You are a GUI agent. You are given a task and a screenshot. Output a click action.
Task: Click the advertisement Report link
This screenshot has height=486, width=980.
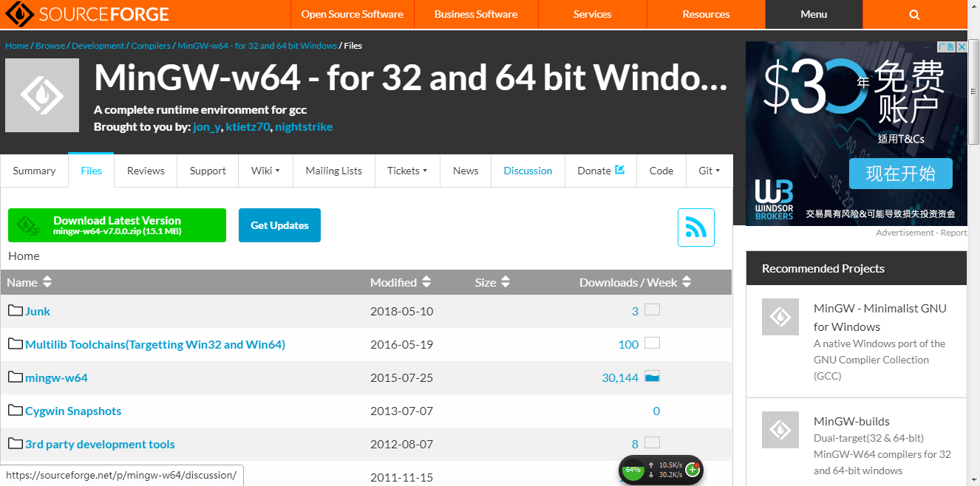(x=953, y=233)
